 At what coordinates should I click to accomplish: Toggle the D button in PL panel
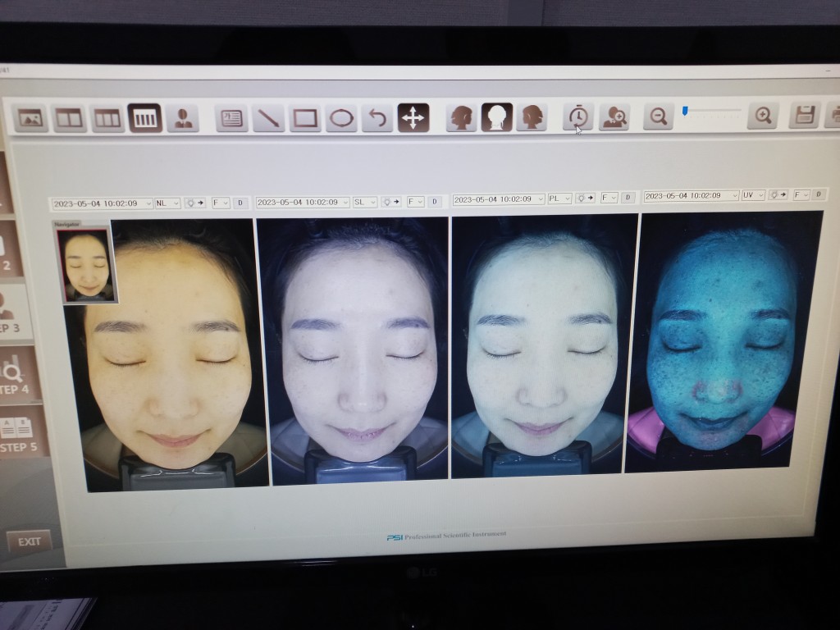(x=628, y=197)
